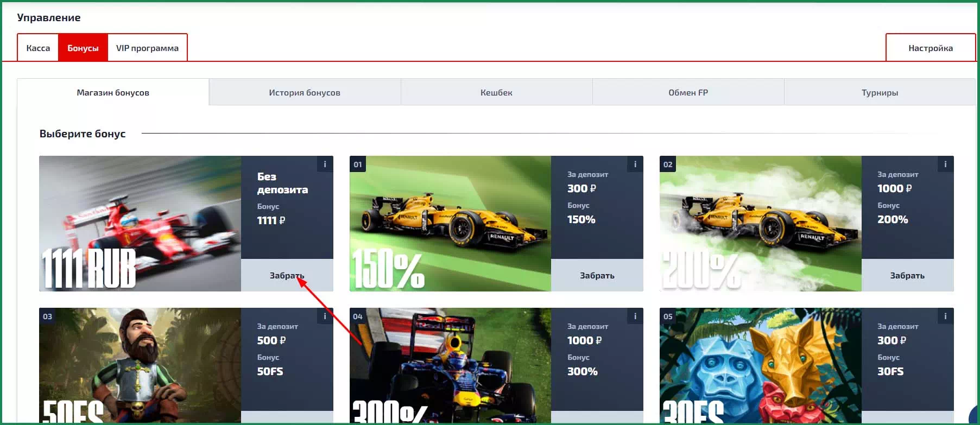Claim the no-deposit 1111 ₽ bonus

287,275
